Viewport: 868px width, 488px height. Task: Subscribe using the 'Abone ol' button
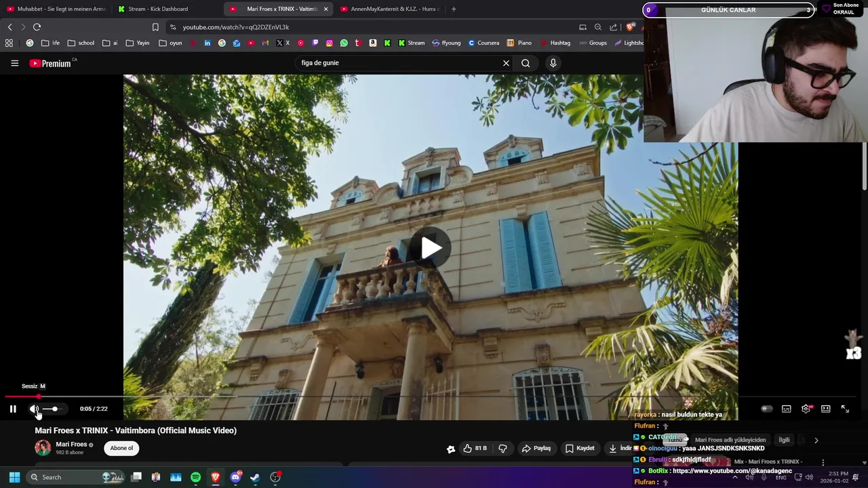[x=122, y=448]
